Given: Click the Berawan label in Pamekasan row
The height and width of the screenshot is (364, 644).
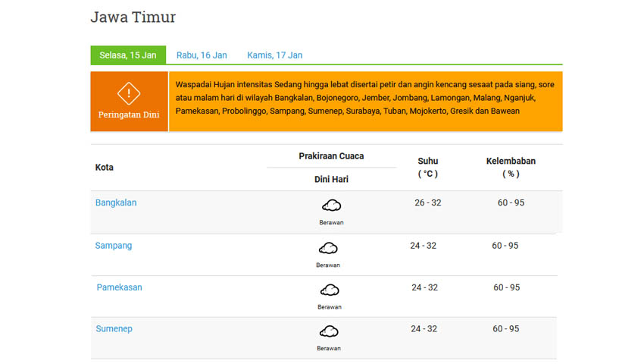Looking at the screenshot, I should (330, 307).
